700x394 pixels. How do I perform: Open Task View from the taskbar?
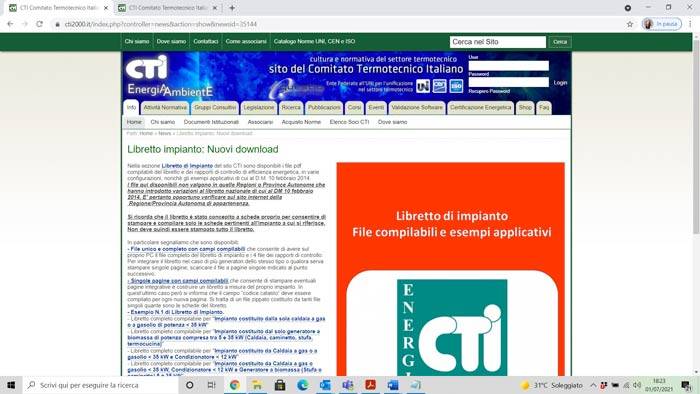pyautogui.click(x=212, y=385)
